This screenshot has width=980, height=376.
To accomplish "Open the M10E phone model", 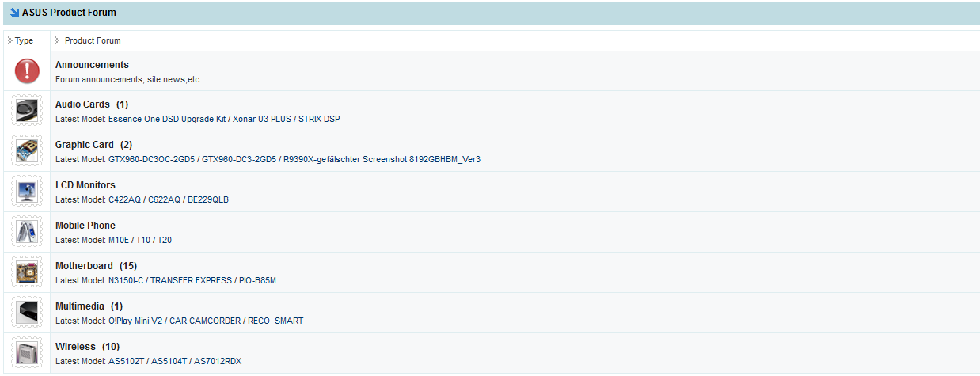I will click(x=120, y=240).
